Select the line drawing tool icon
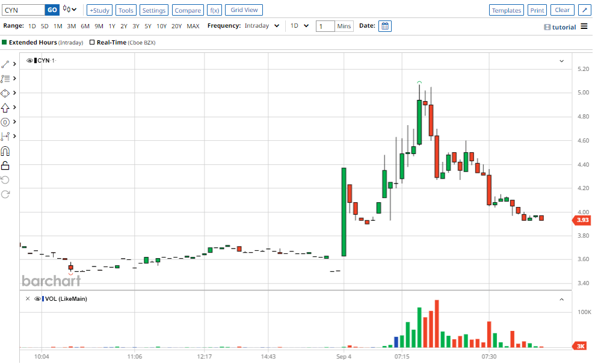Viewport: 598px width, 364px height. coord(5,64)
